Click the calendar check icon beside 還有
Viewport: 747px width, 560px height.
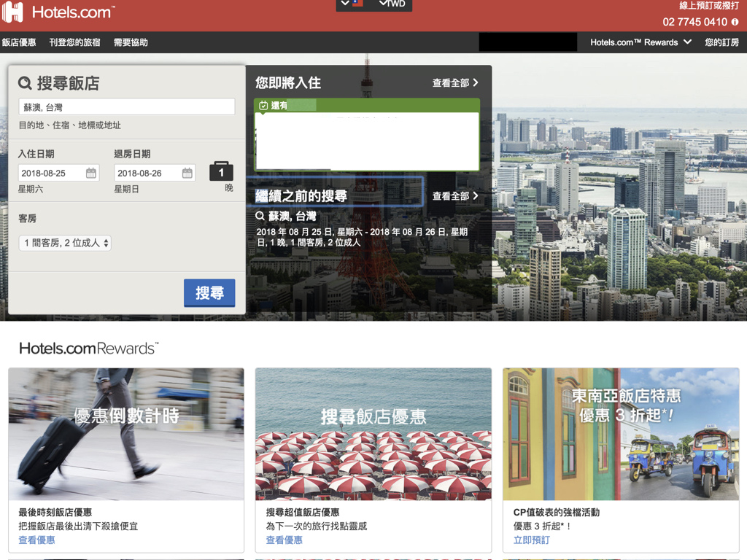(263, 105)
